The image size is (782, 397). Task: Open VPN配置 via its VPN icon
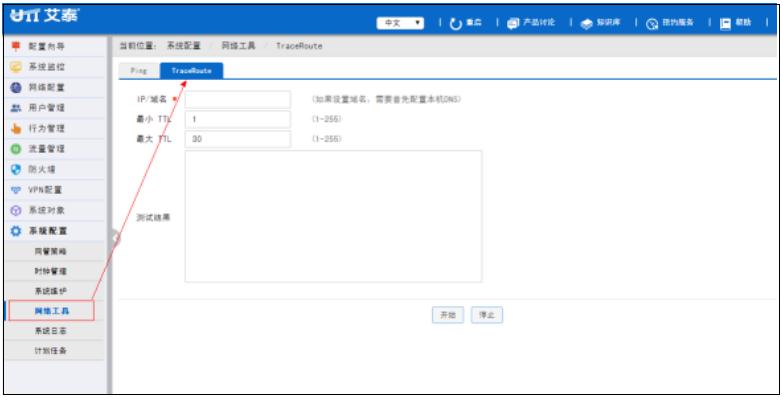tap(16, 190)
